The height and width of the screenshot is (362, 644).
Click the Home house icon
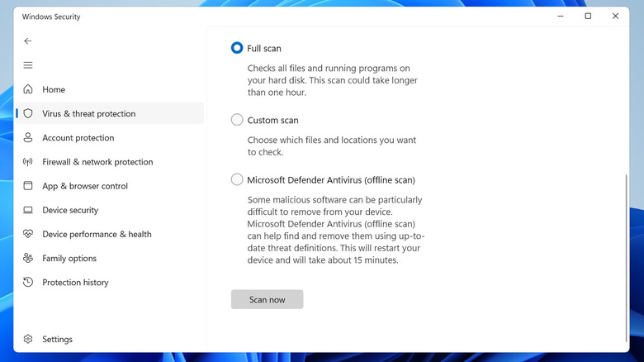tap(28, 89)
